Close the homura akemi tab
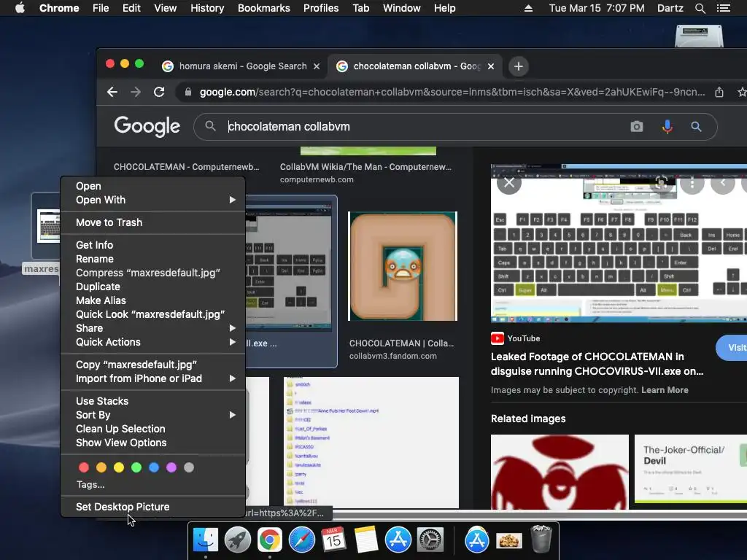The height and width of the screenshot is (560, 747). click(x=317, y=66)
